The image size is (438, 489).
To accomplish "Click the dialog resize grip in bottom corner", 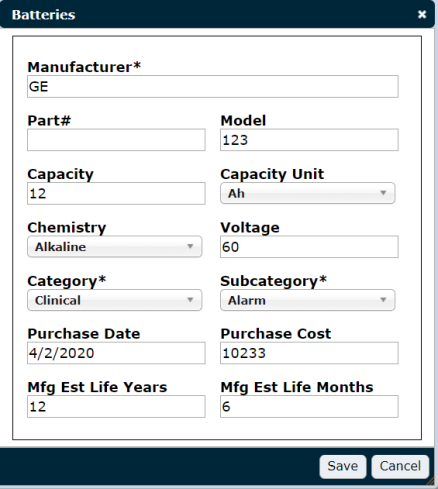I will [x=432, y=482].
